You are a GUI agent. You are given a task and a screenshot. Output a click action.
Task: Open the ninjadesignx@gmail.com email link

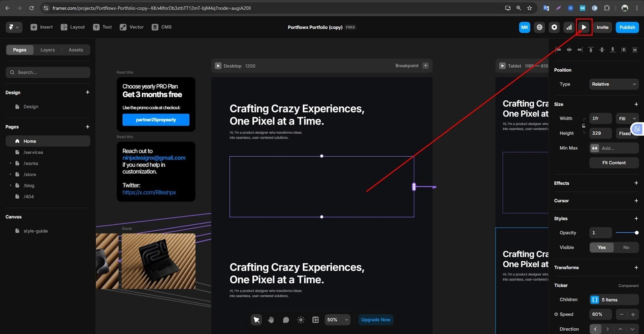154,158
